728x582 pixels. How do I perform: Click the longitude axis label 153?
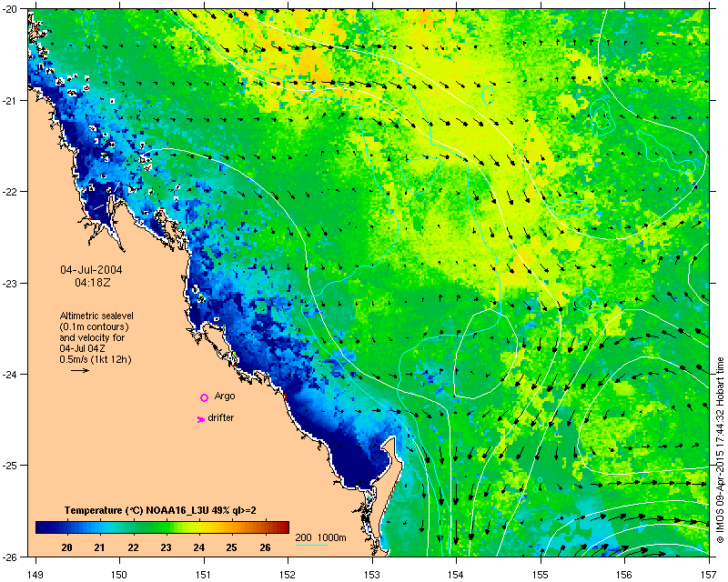click(x=372, y=575)
